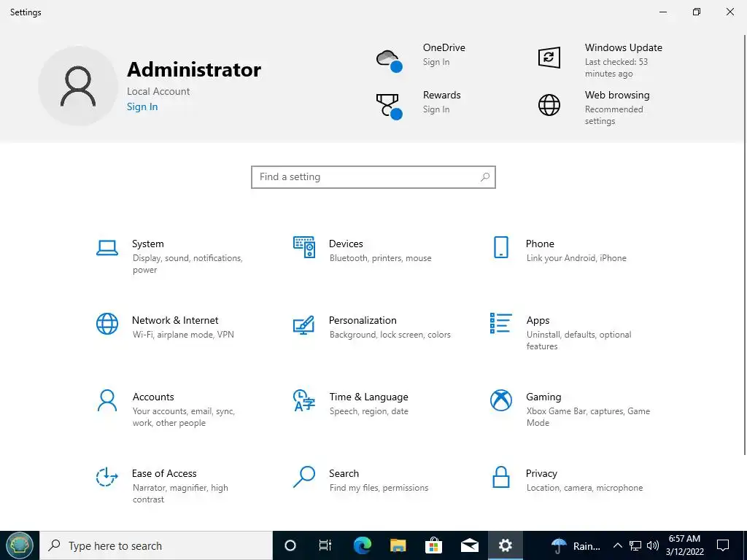The height and width of the screenshot is (560, 747).
Task: Click 'Speech, region, date' text
Action: (x=368, y=411)
